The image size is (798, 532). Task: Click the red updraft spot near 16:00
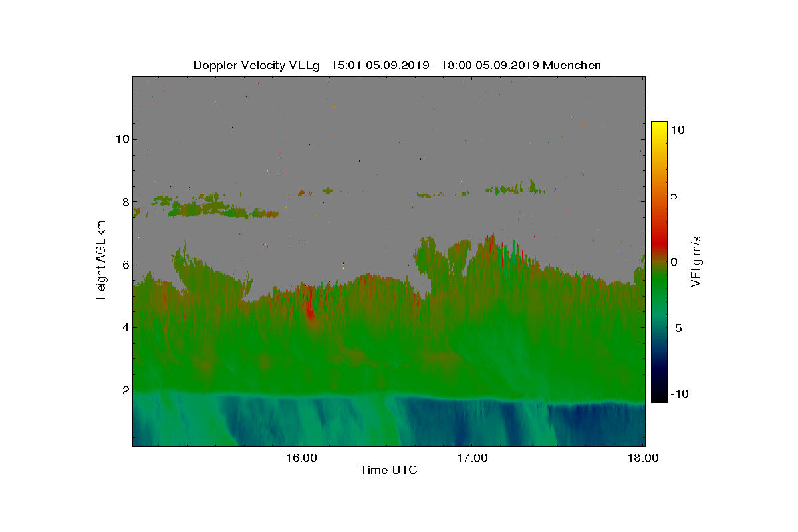coord(310,311)
